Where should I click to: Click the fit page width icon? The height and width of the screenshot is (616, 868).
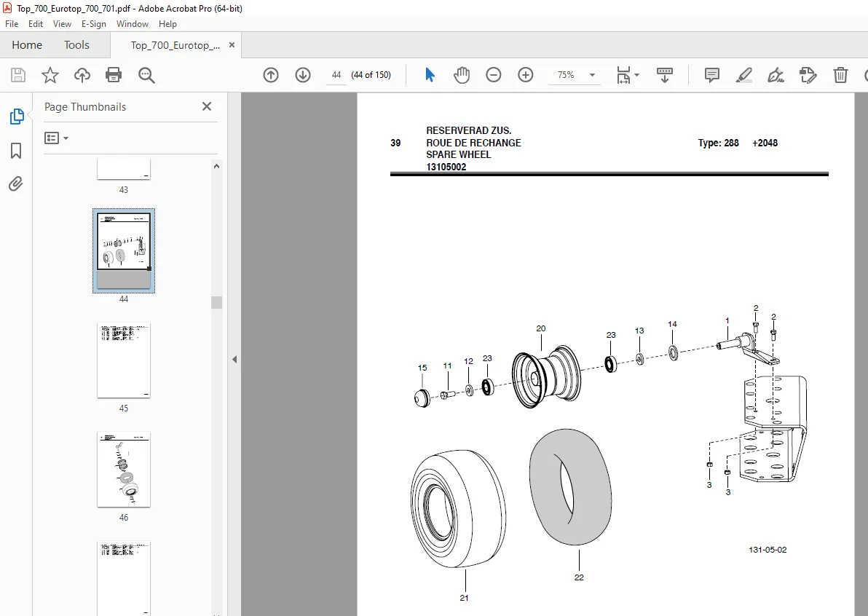pos(624,75)
